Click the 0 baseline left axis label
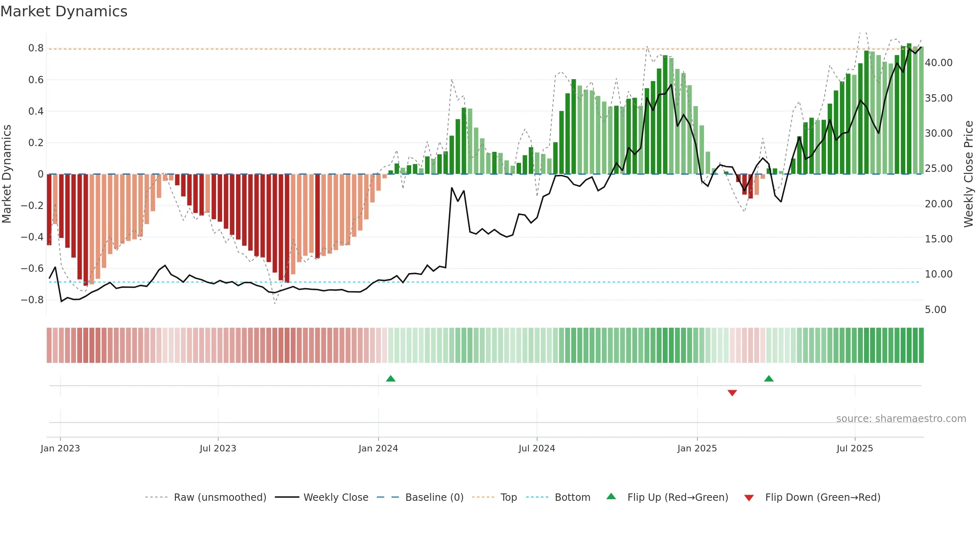The height and width of the screenshot is (551, 980). [x=40, y=174]
